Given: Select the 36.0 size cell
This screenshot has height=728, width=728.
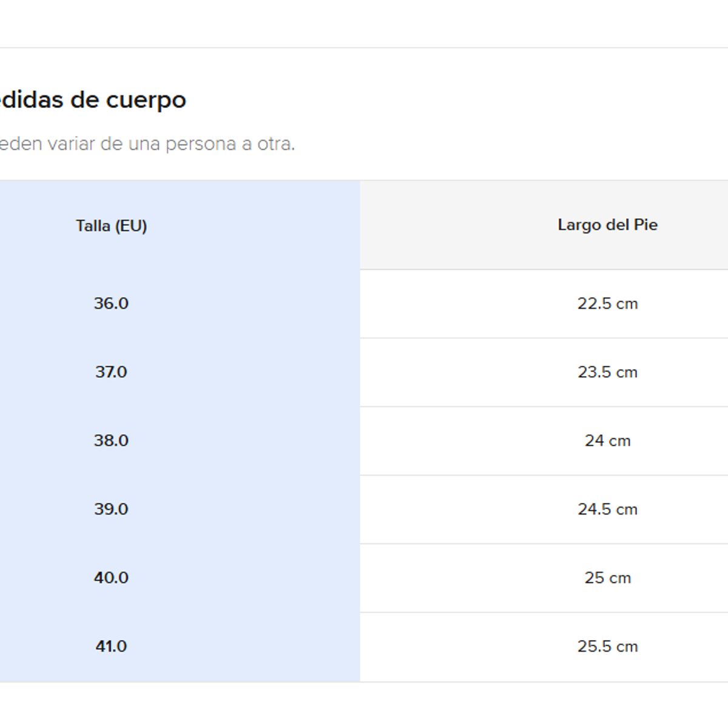Looking at the screenshot, I should click(111, 303).
